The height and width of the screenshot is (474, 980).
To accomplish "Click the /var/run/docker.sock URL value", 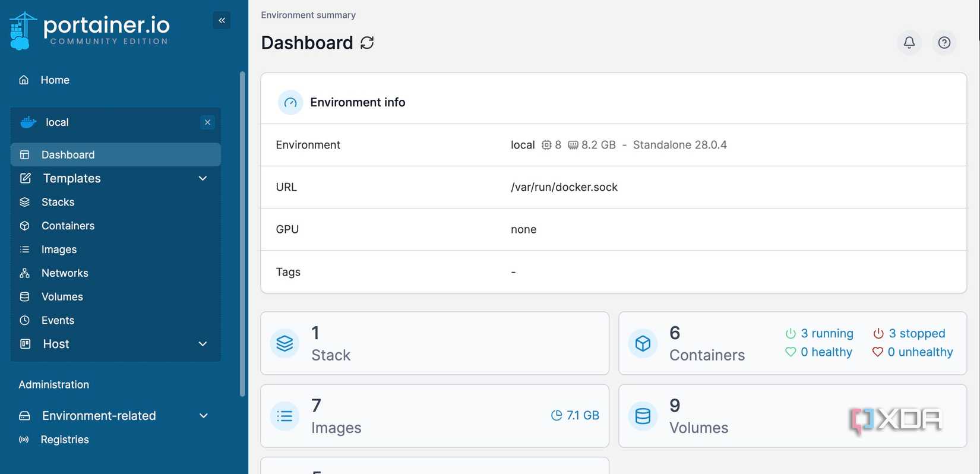I will click(x=564, y=187).
